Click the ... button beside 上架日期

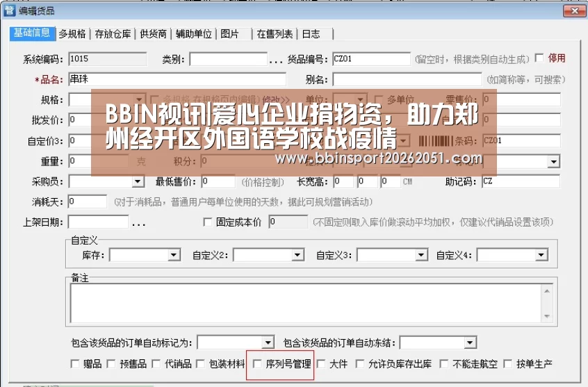pyautogui.click(x=138, y=223)
